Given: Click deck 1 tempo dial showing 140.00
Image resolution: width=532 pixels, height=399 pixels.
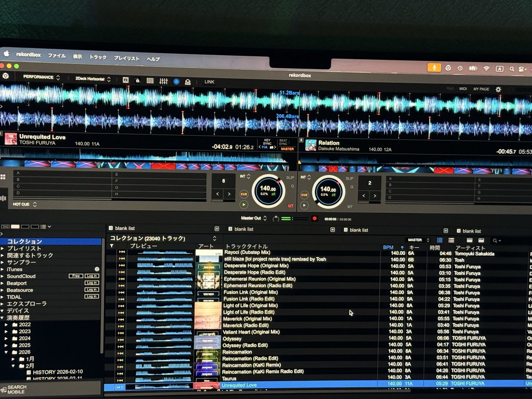Looking at the screenshot, I should tap(269, 191).
